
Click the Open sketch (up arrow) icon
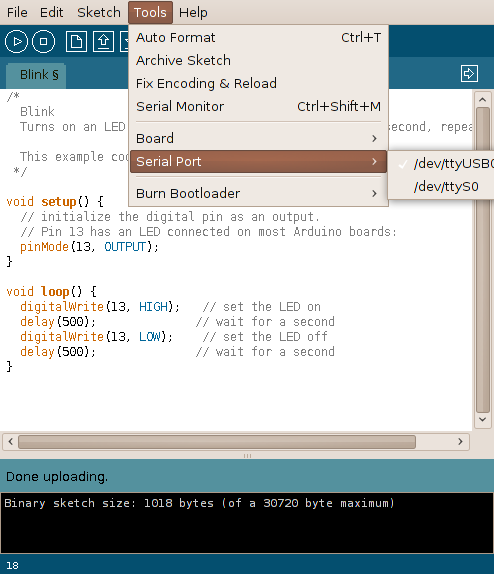(x=103, y=41)
